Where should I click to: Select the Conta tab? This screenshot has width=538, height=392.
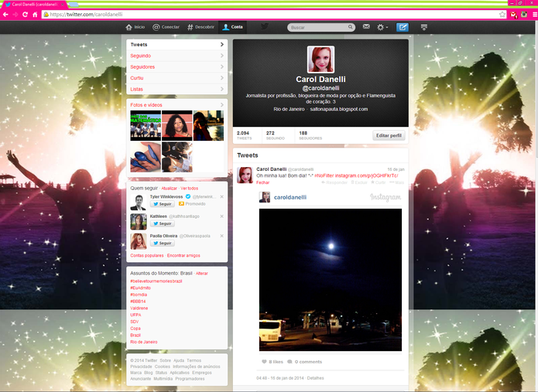pos(233,27)
